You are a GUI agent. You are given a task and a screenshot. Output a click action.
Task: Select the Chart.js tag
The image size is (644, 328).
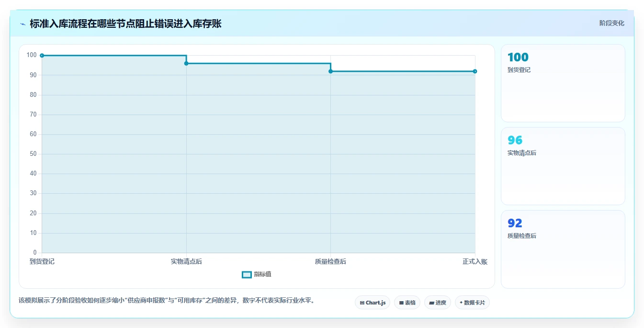tap(373, 303)
